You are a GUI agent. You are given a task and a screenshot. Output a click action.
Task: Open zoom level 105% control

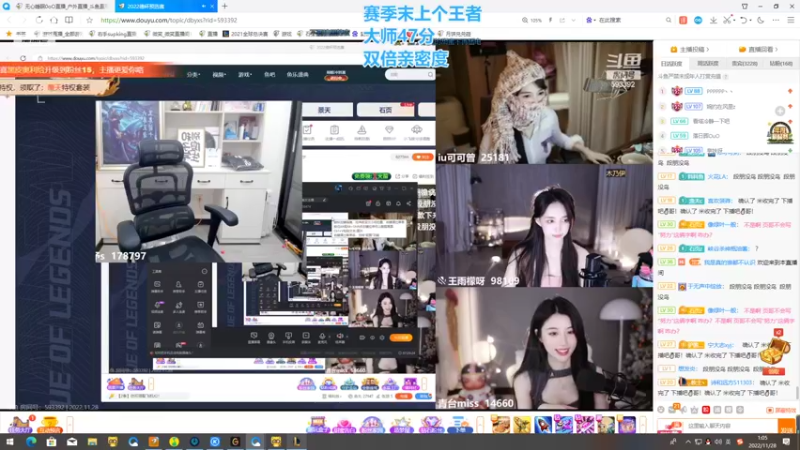tap(532, 20)
